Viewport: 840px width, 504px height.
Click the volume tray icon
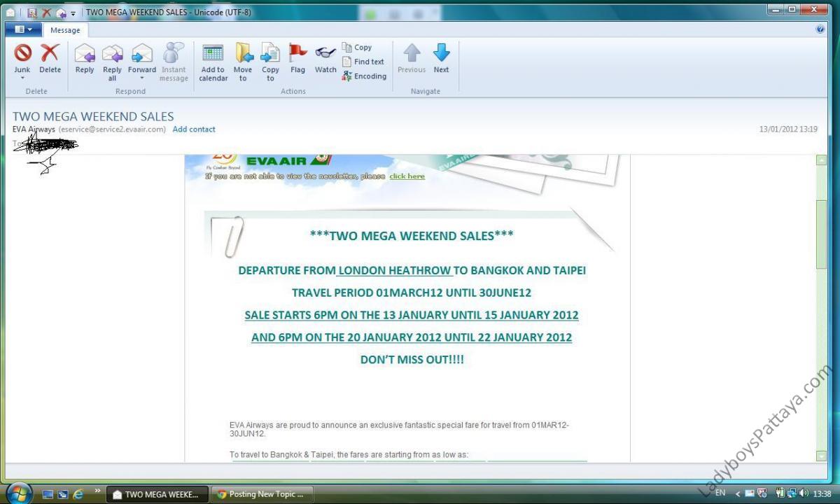click(804, 493)
